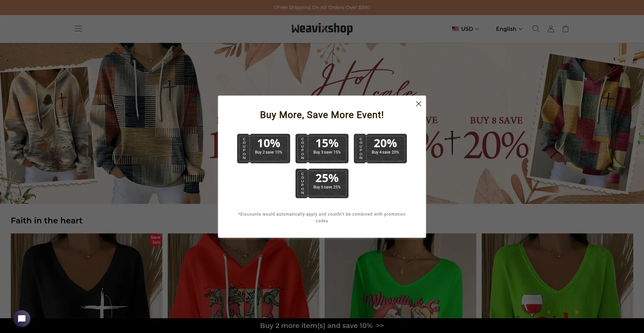This screenshot has height=333, width=644.
Task: Click the Buy 2 more items banner
Action: 322,326
